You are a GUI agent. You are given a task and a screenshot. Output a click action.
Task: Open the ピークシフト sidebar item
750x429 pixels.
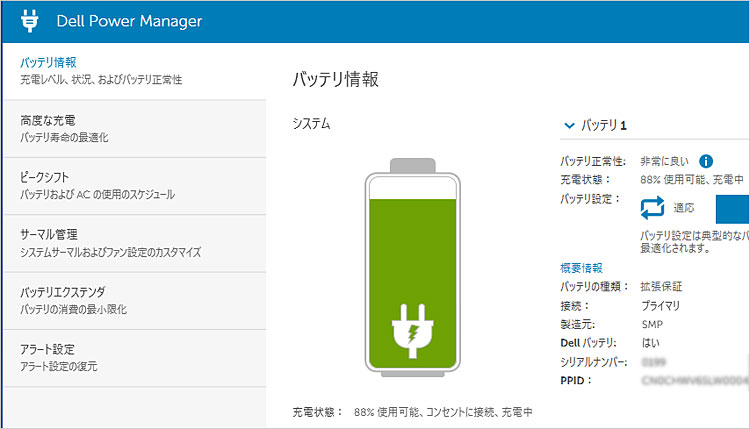(134, 186)
